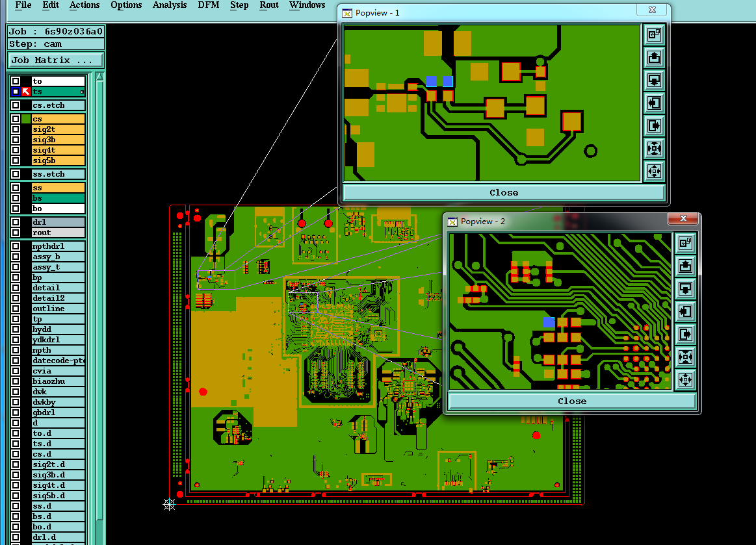Toggle the 'rout' layer checkbox
This screenshot has width=756, height=545.
click(x=16, y=233)
